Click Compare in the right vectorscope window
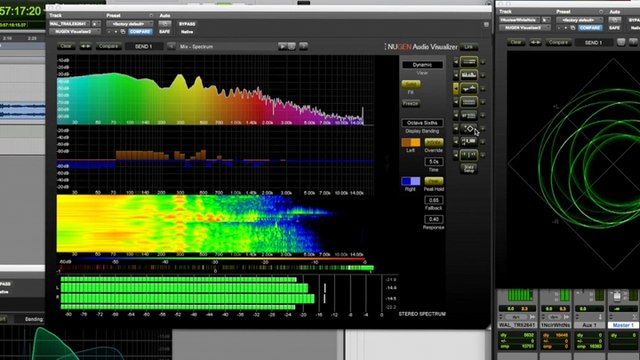640x360 pixels. coord(558,42)
